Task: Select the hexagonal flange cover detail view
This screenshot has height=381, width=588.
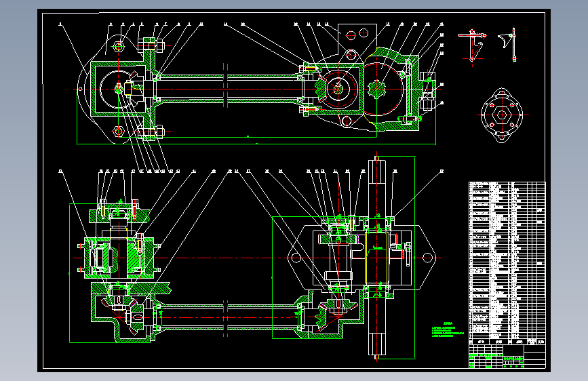Action: pos(502,115)
